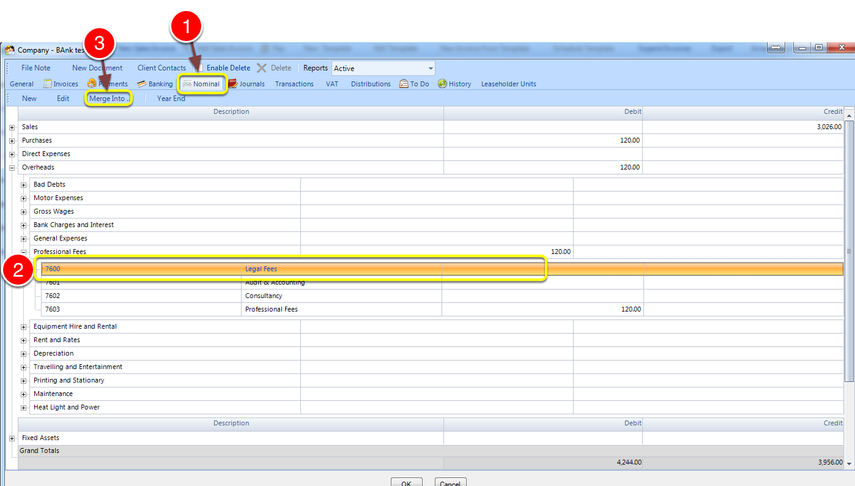855x486 pixels.
Task: Open Client Contacts
Action: click(x=161, y=68)
